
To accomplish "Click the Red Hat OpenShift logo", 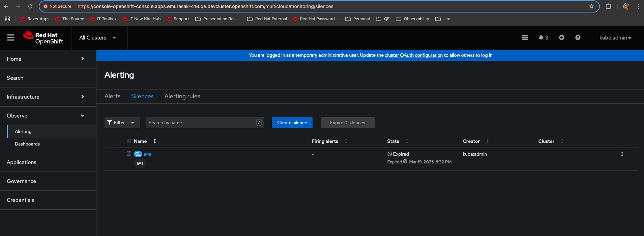I will [x=43, y=38].
